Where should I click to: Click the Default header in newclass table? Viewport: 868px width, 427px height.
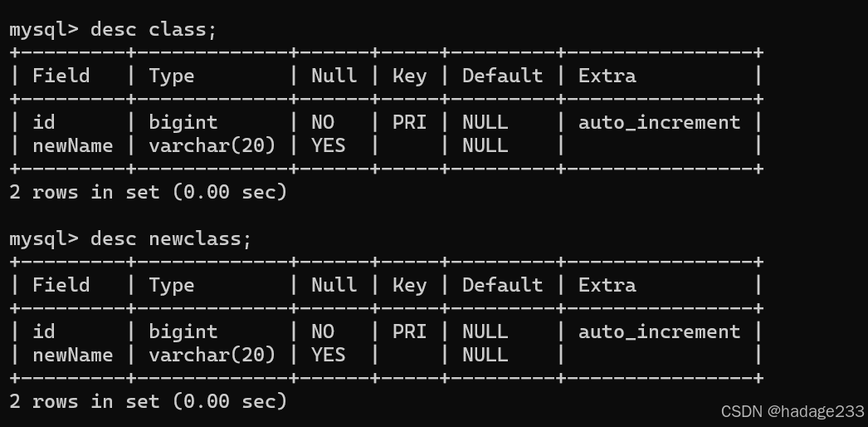[x=502, y=285]
